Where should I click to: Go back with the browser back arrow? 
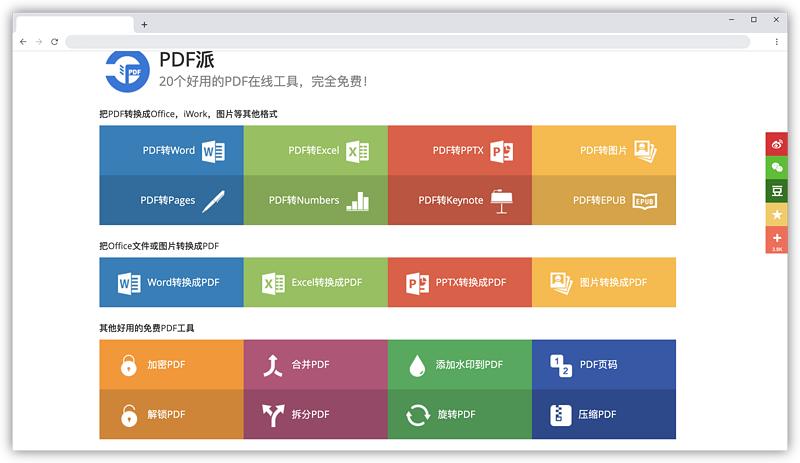23,42
